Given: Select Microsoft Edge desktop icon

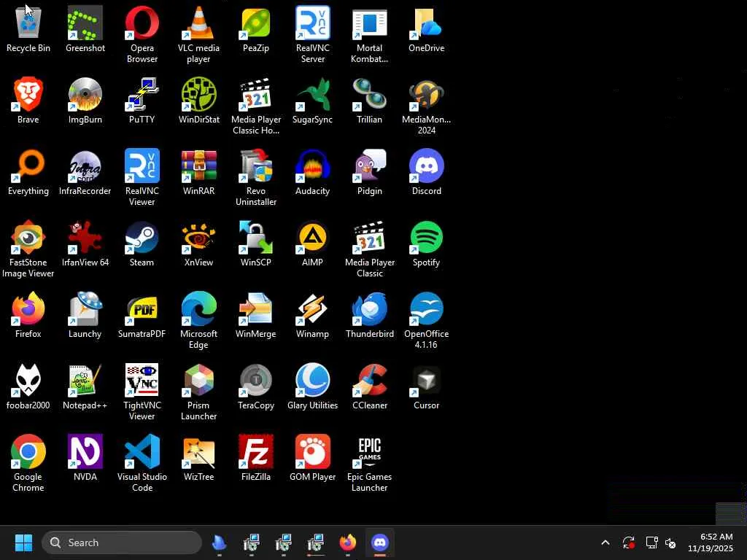Looking at the screenshot, I should [198, 308].
